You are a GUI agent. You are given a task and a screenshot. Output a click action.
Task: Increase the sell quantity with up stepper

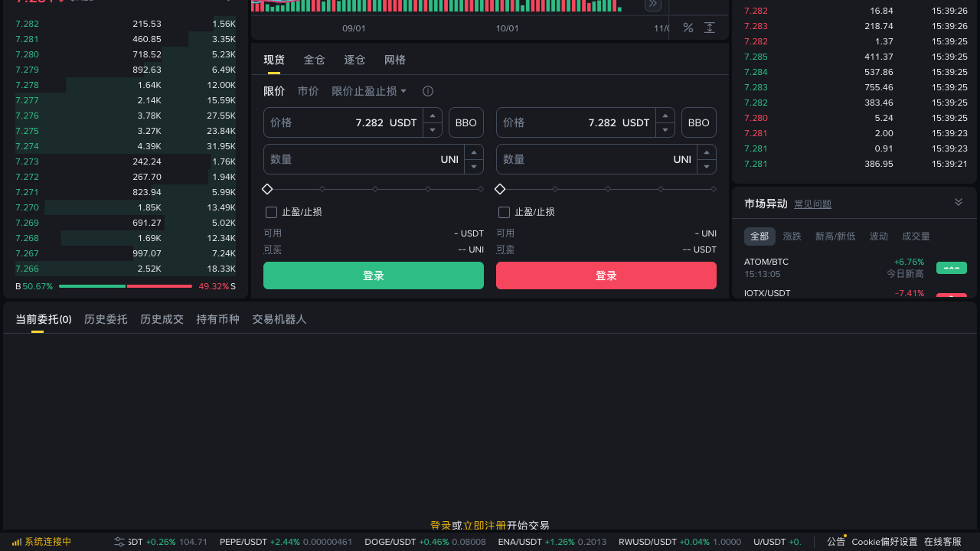pyautogui.click(x=707, y=152)
